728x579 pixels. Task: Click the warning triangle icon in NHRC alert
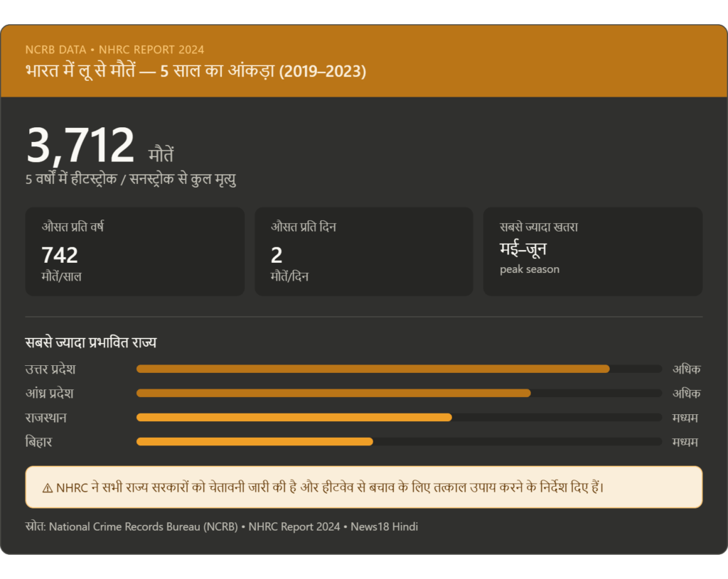tap(48, 488)
